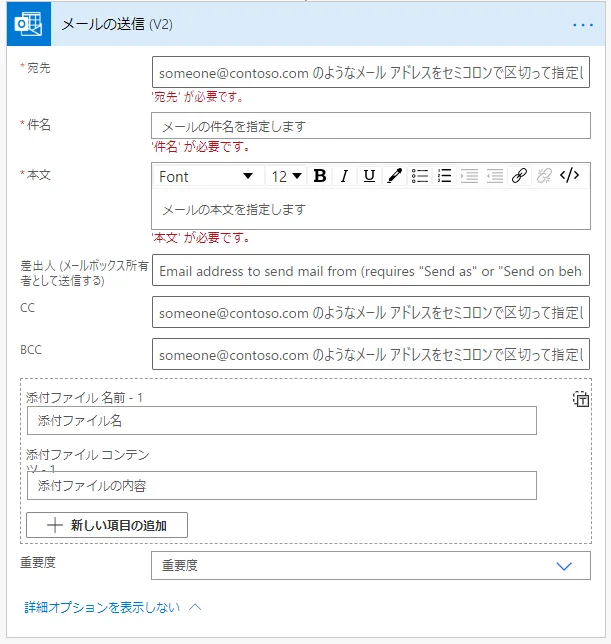
Task: Switch to HTML code view
Action: tap(570, 176)
